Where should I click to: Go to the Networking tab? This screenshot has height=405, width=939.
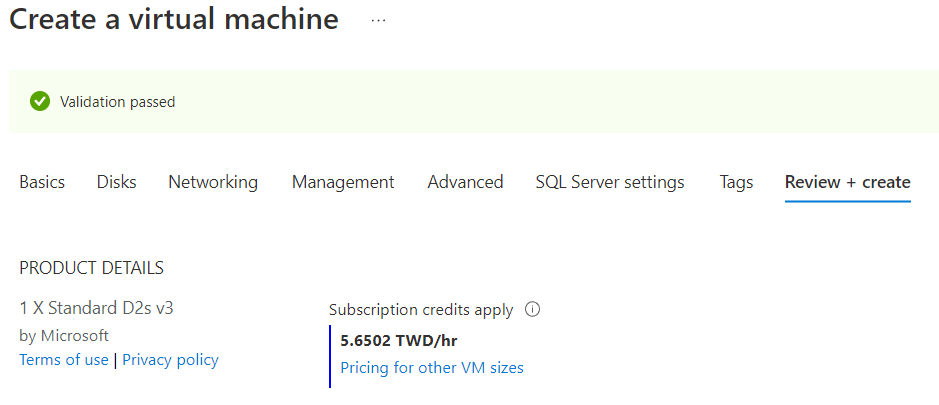point(213,182)
